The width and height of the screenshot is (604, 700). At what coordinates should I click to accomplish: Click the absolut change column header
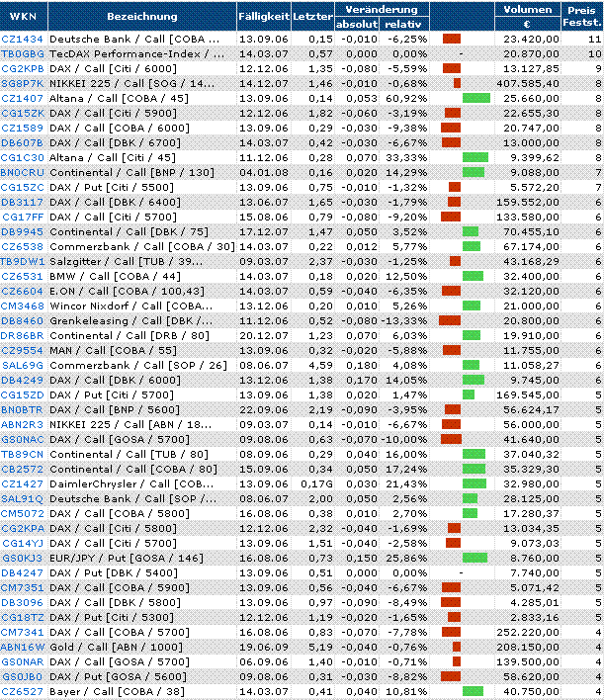coord(357,24)
